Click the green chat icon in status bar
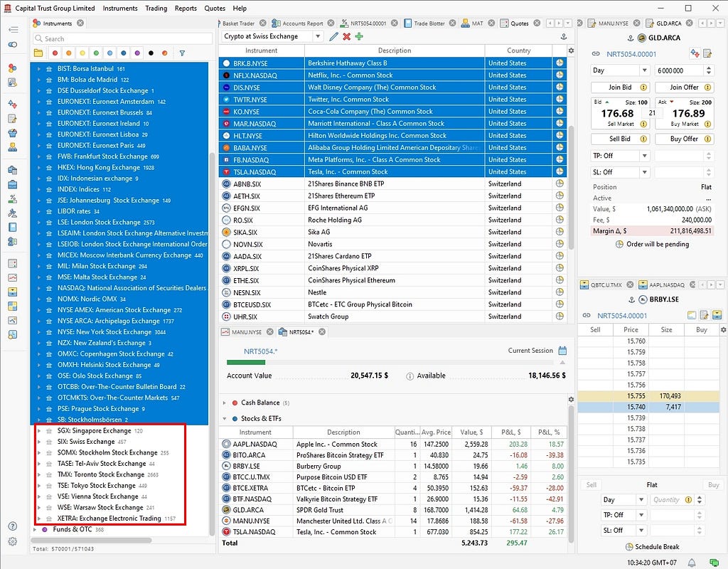Viewport: 728px width, 569px height. pyautogui.click(x=714, y=563)
